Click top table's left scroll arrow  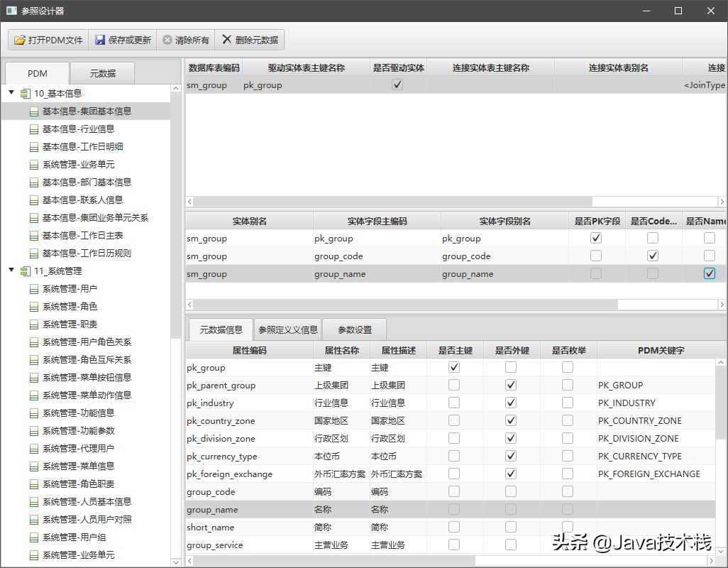[189, 202]
